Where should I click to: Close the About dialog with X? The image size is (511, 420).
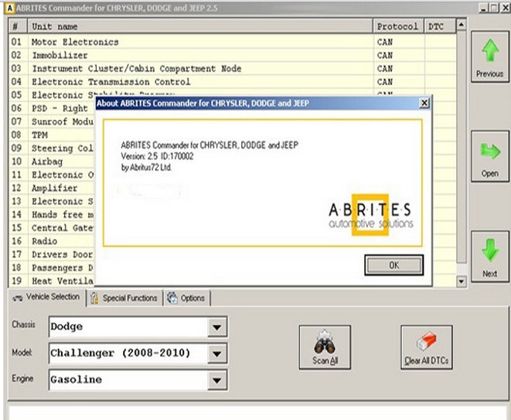(x=424, y=104)
